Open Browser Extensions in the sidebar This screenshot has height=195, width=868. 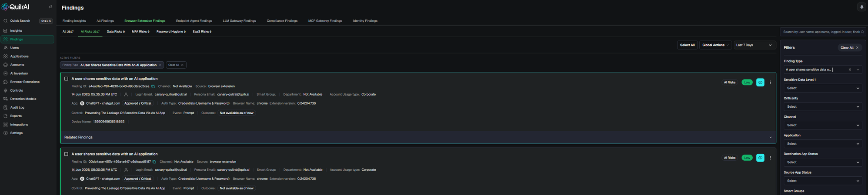[25, 82]
